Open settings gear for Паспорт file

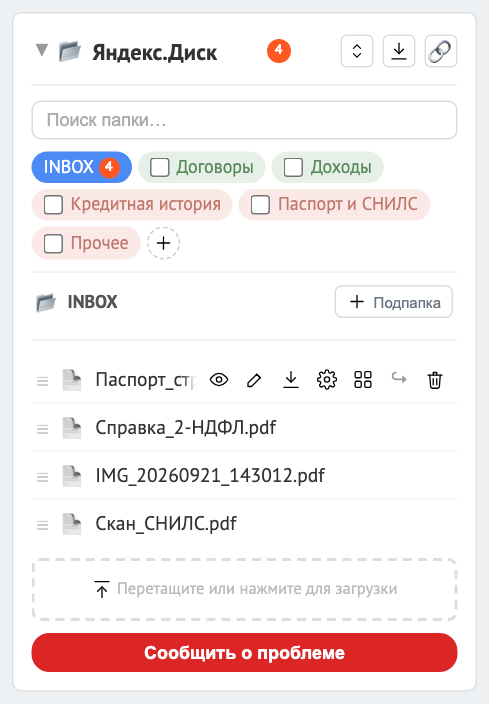point(327,380)
